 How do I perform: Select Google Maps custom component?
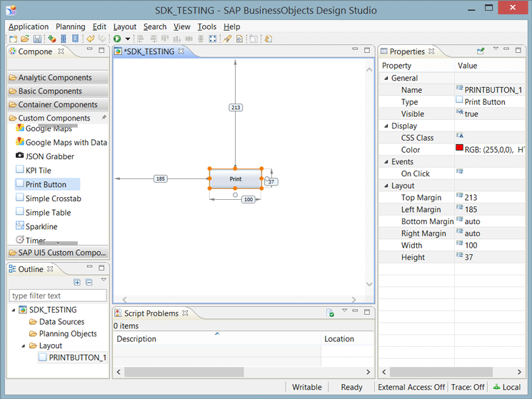click(x=44, y=128)
